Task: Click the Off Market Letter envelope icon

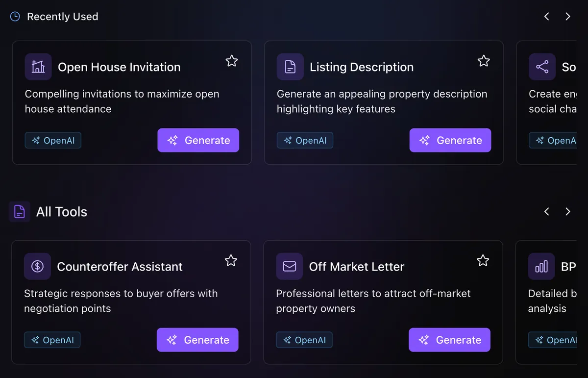Action: 289,266
